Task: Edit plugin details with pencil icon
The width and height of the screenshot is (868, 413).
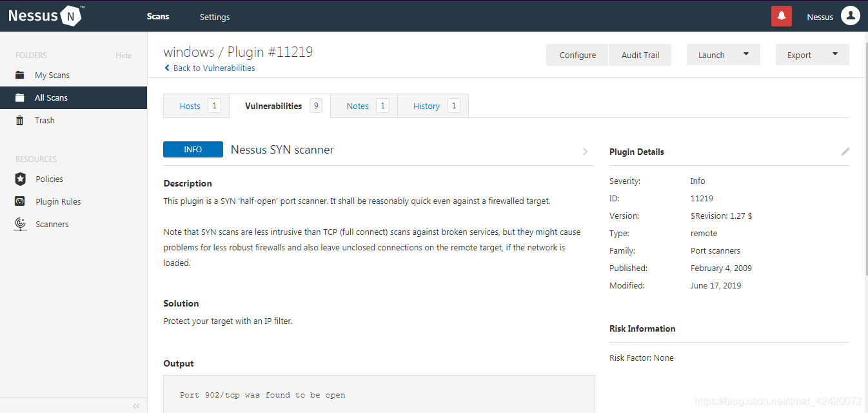Action: 845,152
